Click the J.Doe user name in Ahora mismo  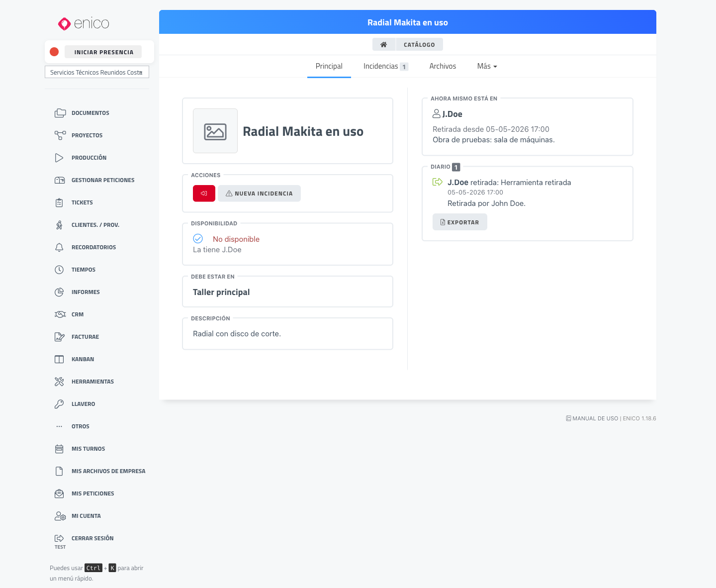(452, 114)
